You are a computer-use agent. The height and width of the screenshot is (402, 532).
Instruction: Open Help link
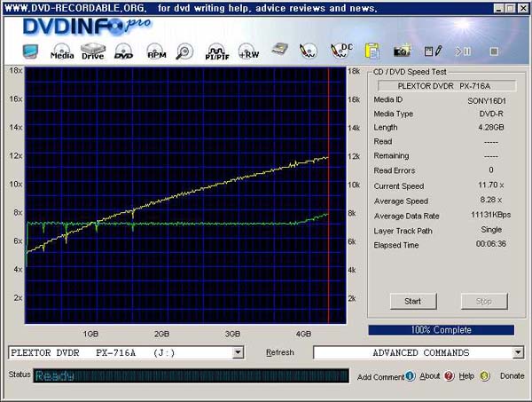pyautogui.click(x=466, y=376)
